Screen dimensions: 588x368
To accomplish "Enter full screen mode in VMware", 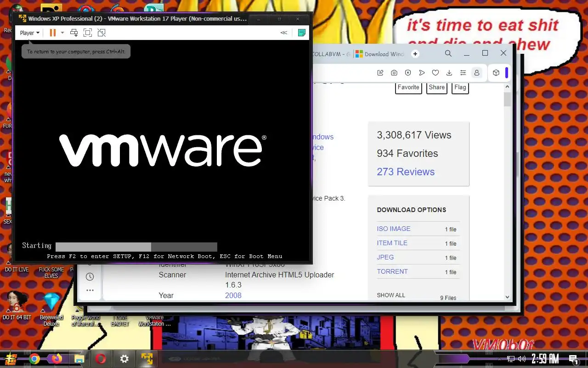I will [x=88, y=33].
